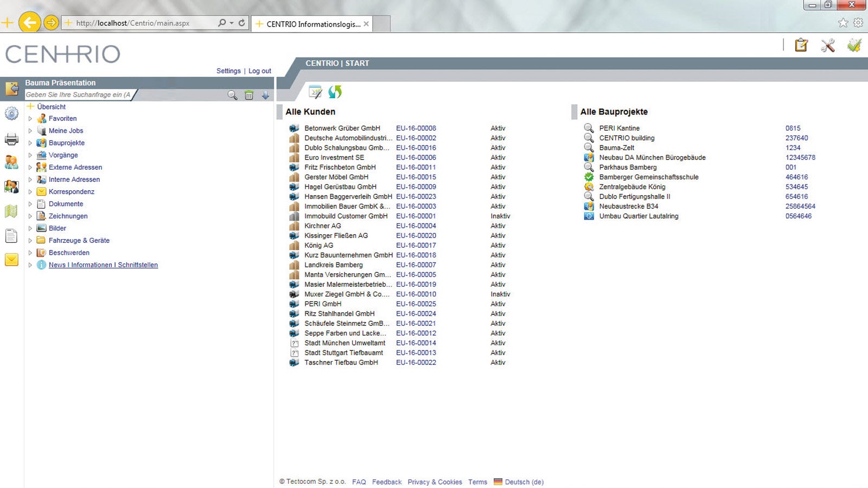Open the Deutsch (de) language selector

(524, 482)
